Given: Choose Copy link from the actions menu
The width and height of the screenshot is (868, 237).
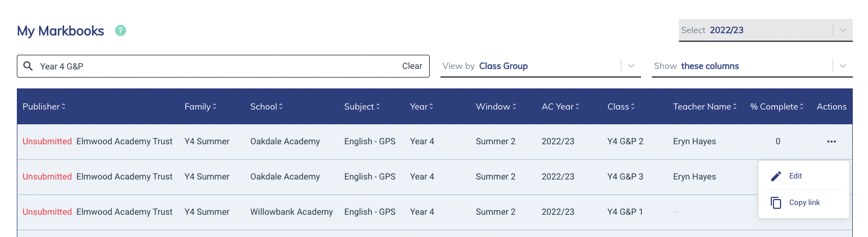Looking at the screenshot, I should [x=804, y=203].
